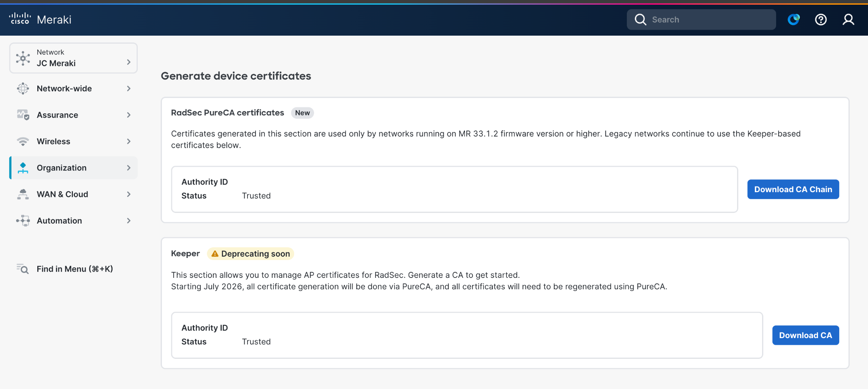This screenshot has height=389, width=868.
Task: Open the Network-wide menu item
Action: pos(74,89)
